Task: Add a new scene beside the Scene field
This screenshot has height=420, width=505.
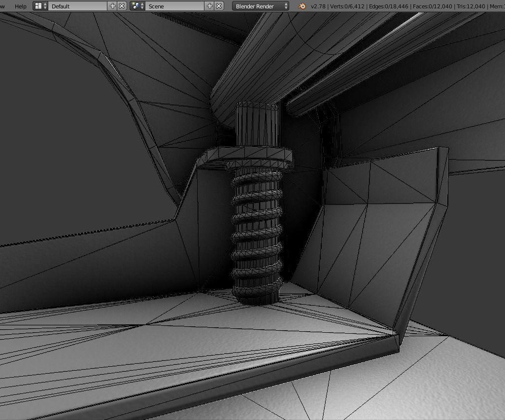Action: (x=210, y=6)
